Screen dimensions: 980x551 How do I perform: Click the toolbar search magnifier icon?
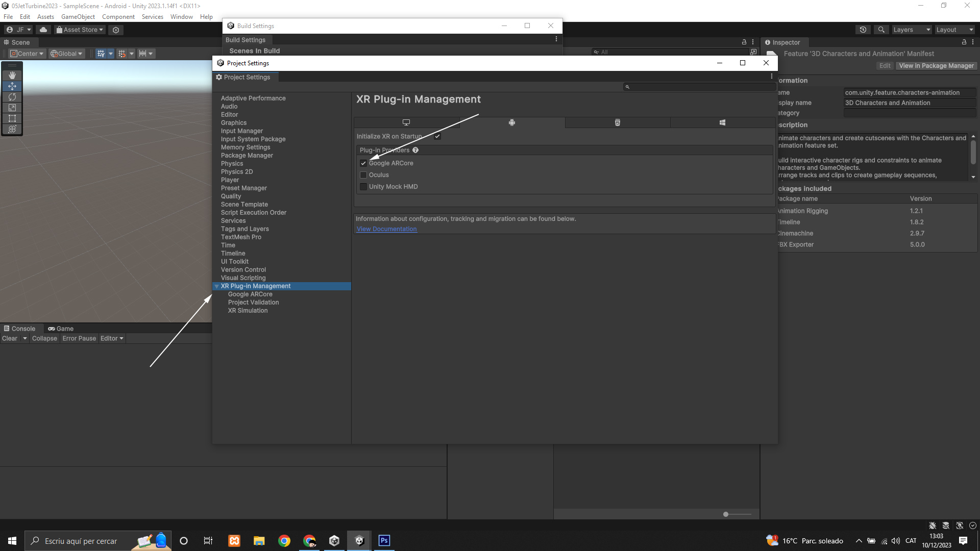(x=881, y=30)
